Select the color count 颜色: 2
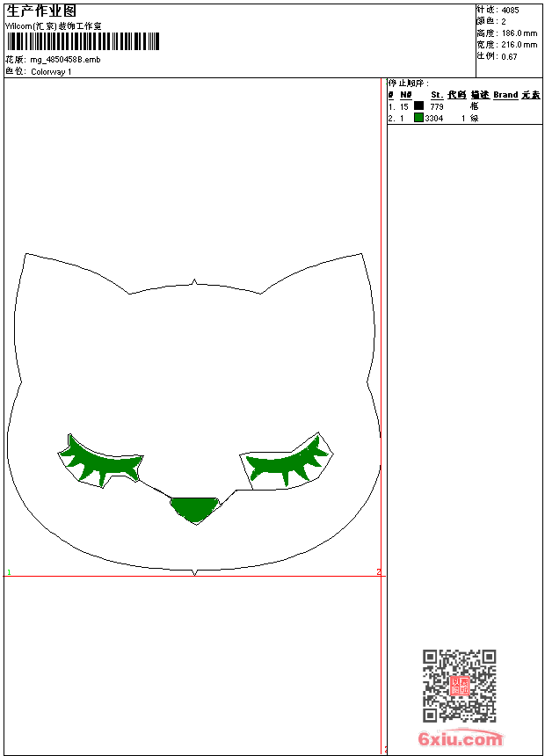 [491, 22]
